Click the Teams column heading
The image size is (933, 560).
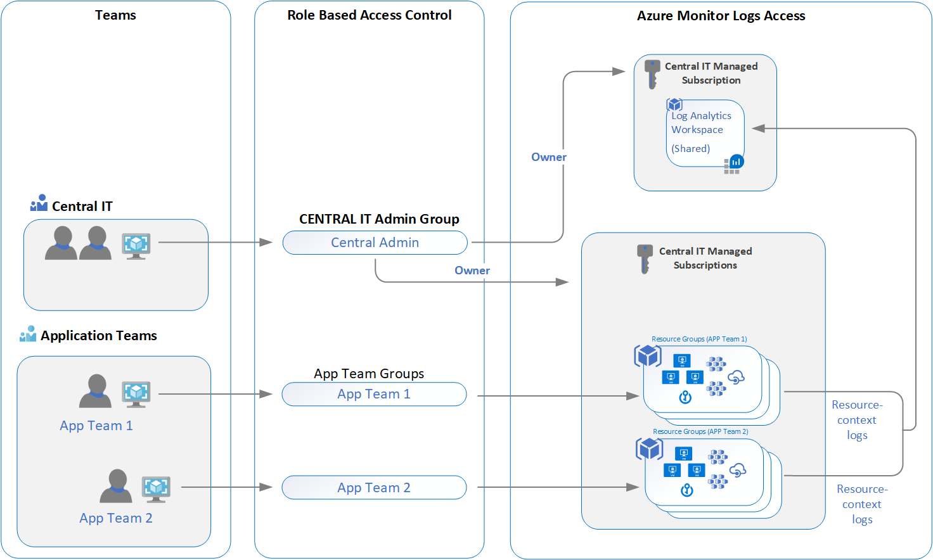click(115, 15)
